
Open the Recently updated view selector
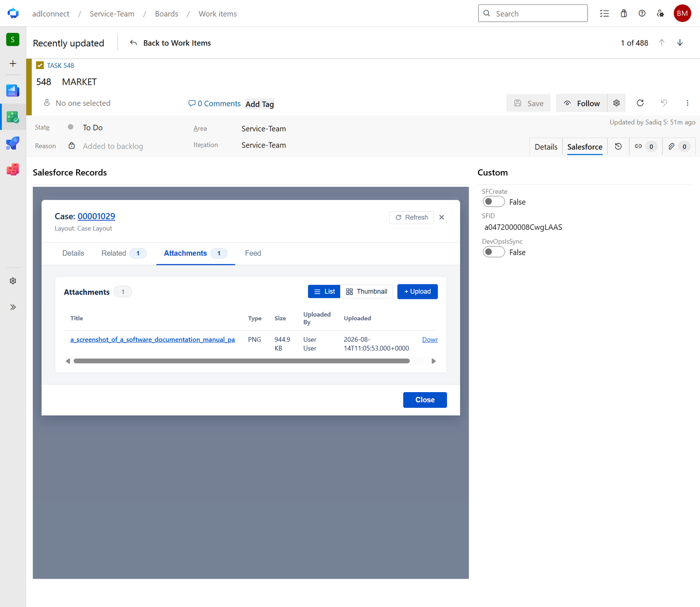(69, 43)
